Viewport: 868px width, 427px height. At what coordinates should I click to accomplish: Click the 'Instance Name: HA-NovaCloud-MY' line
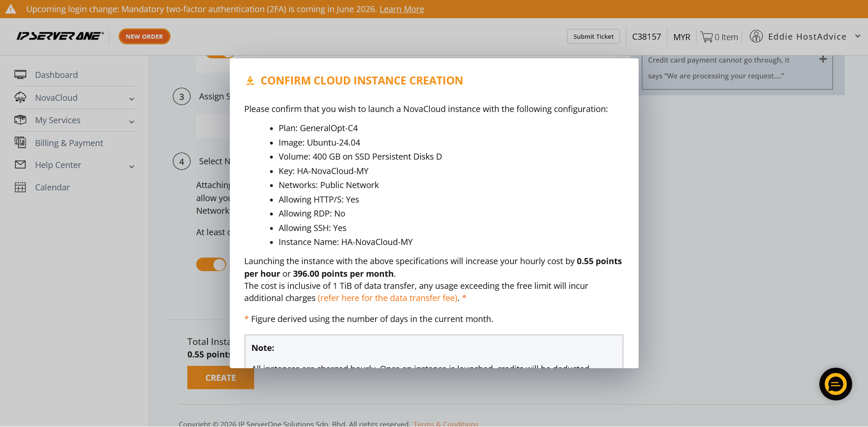346,242
